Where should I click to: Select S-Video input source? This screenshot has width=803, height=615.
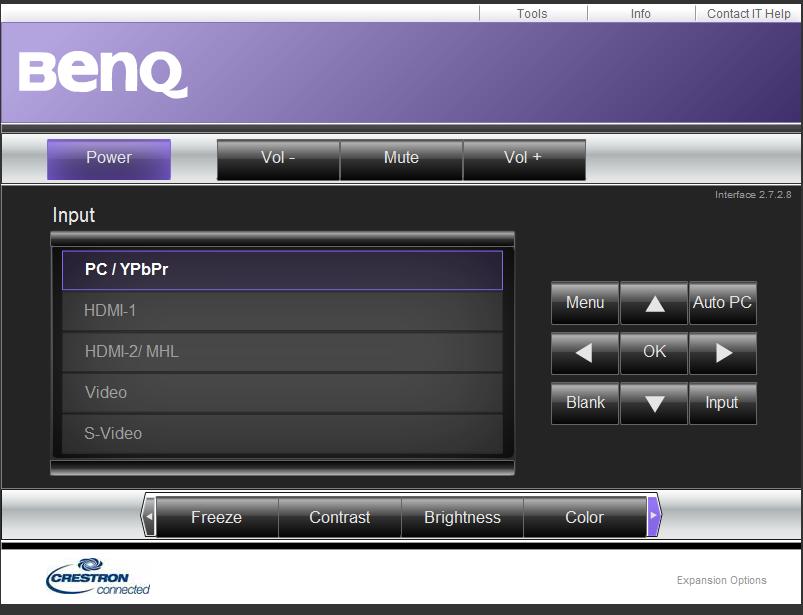pos(282,434)
